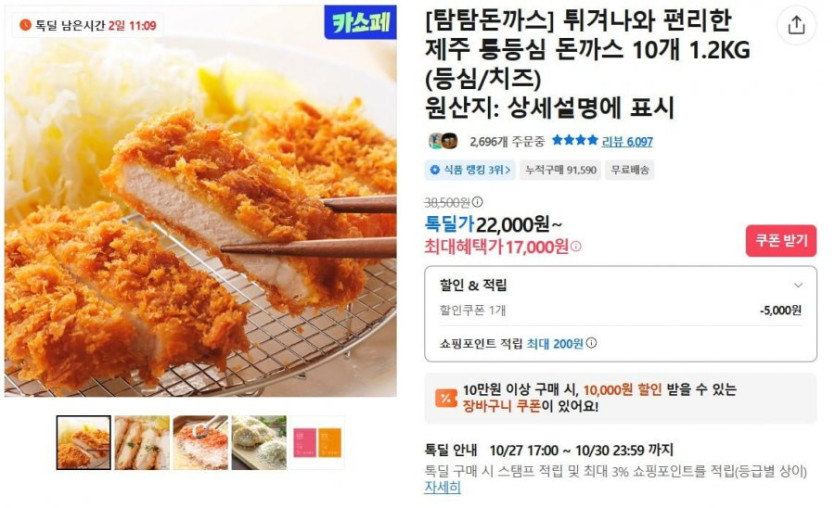
Task: Select the pink and orange package thumbnail
Action: (x=317, y=443)
